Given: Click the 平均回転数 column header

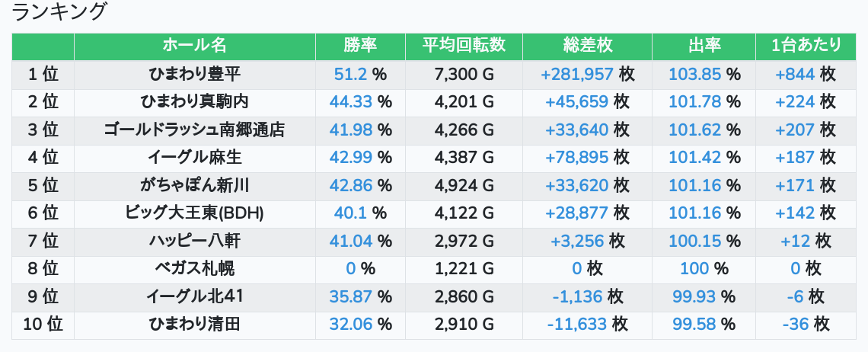Looking at the screenshot, I should coord(464,46).
